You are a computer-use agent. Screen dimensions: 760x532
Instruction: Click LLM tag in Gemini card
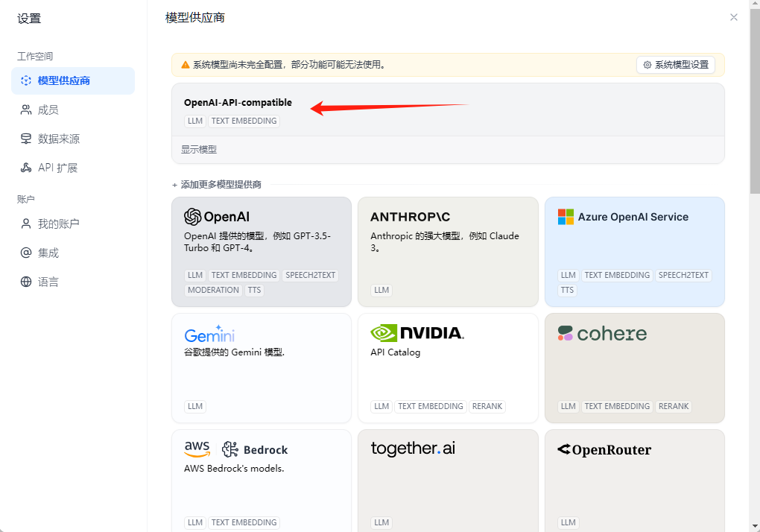point(195,407)
